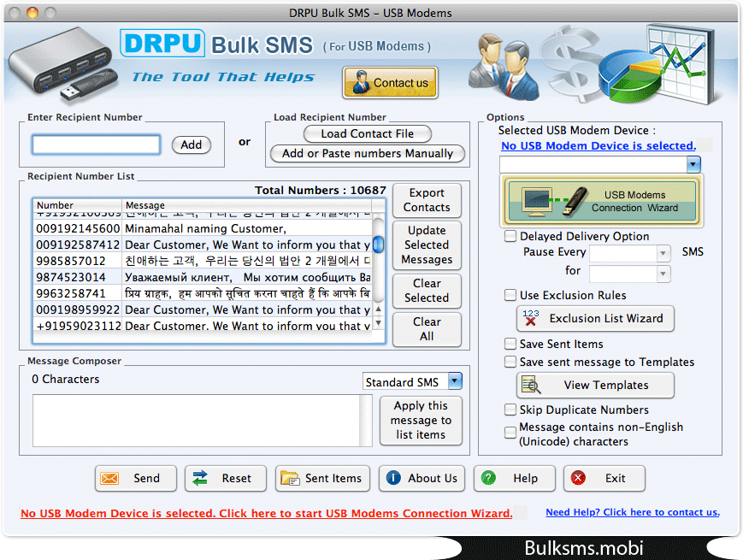Click the folder icon for Sent Items

[x=290, y=479]
